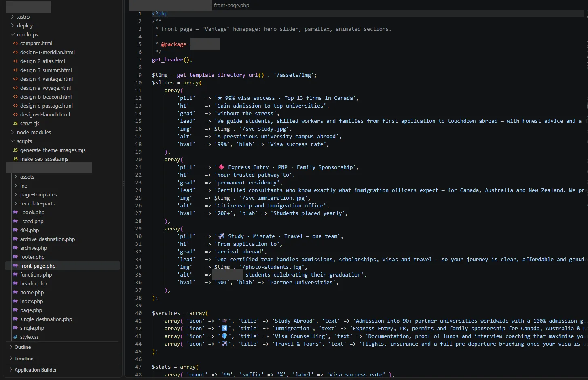Click the CSS hash icon beside style.css

coord(15,337)
